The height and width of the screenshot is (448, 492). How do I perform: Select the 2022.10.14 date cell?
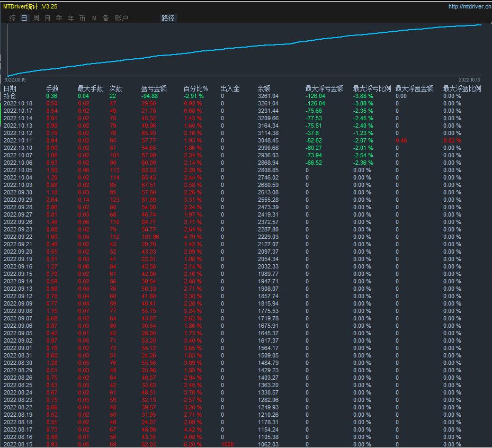pos(18,118)
